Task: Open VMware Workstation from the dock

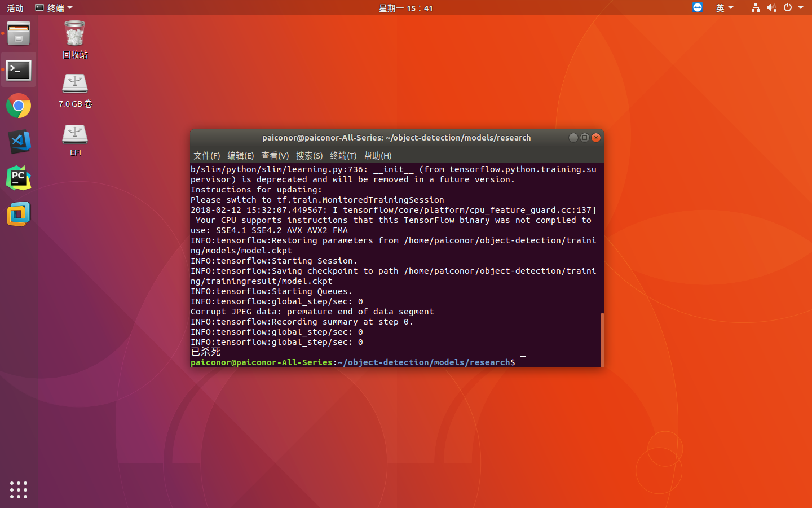Action: [x=19, y=214]
